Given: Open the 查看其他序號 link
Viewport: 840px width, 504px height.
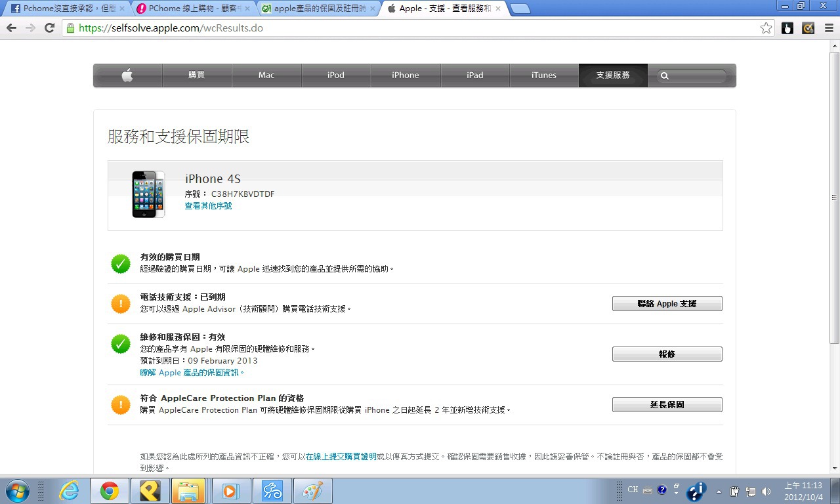Looking at the screenshot, I should [x=208, y=206].
